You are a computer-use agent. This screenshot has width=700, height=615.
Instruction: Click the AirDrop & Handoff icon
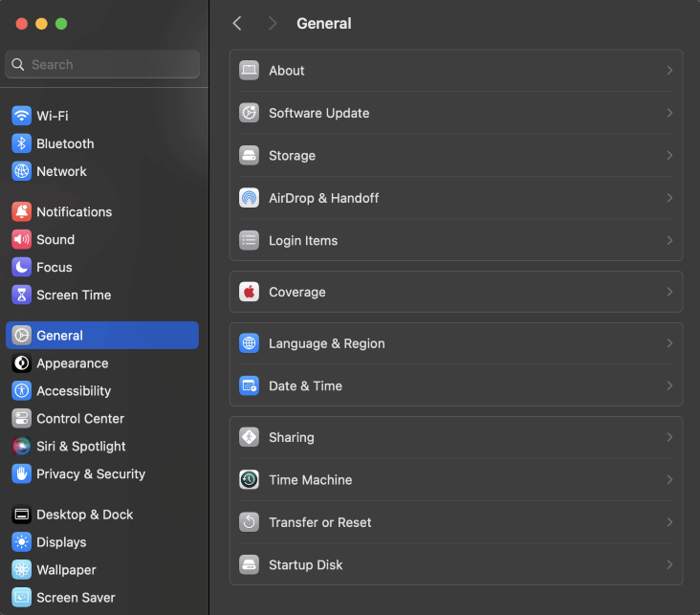coord(249,198)
